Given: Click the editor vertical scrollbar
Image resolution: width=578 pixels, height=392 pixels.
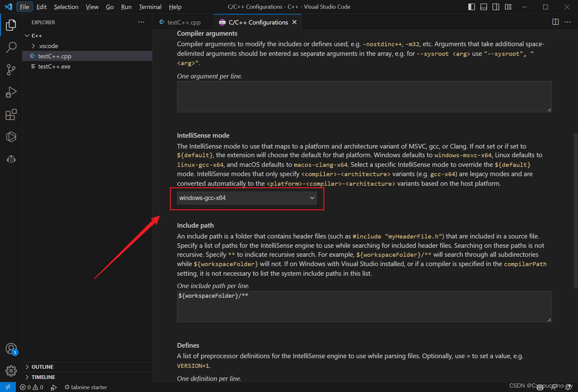Looking at the screenshot, I should (x=576, y=211).
